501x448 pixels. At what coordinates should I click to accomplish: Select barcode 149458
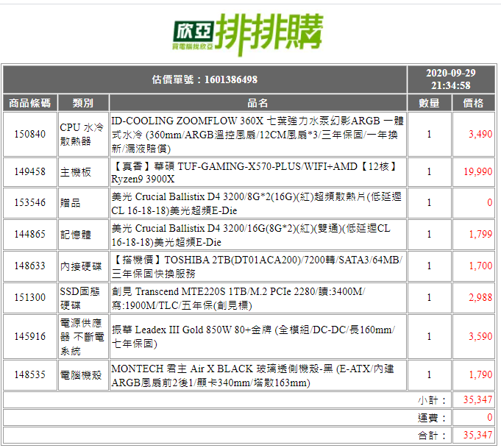coord(30,172)
